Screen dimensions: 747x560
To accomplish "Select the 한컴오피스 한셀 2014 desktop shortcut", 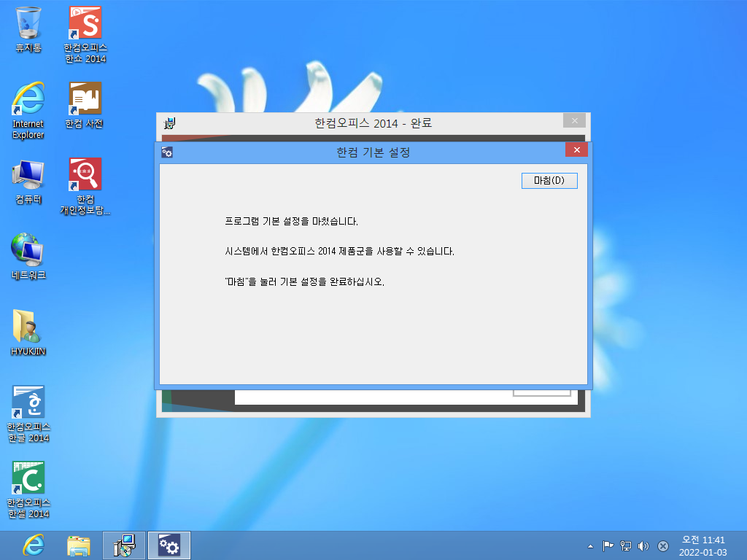I will click(x=28, y=490).
